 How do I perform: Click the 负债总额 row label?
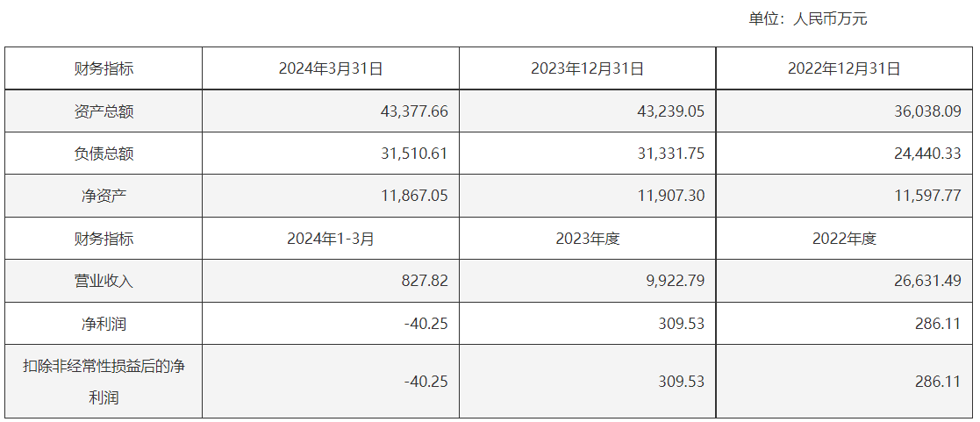tap(104, 154)
